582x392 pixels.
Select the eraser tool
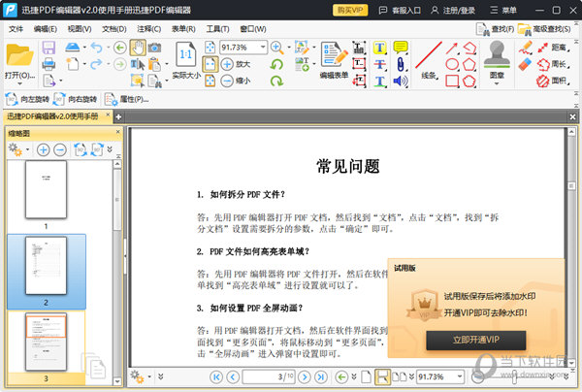click(525, 65)
